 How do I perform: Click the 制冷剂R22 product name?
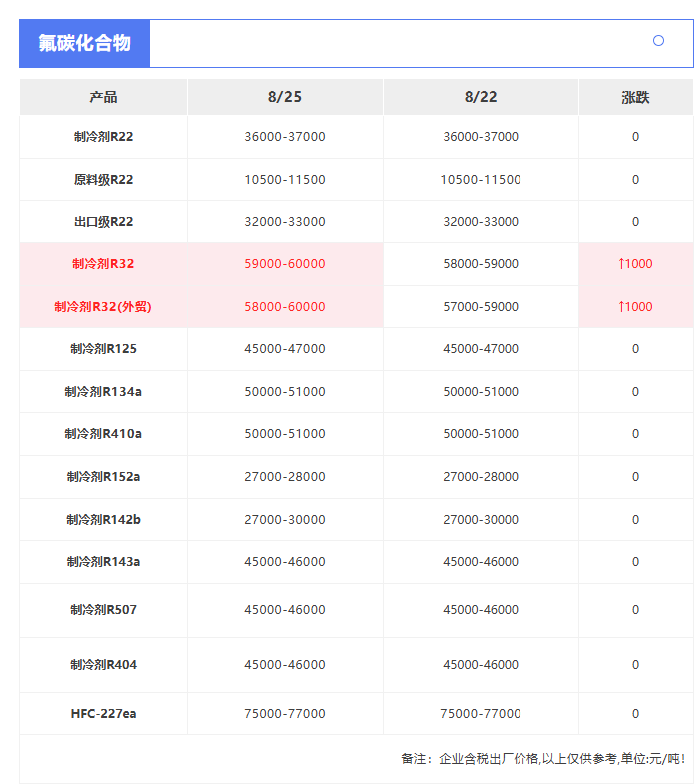(103, 137)
